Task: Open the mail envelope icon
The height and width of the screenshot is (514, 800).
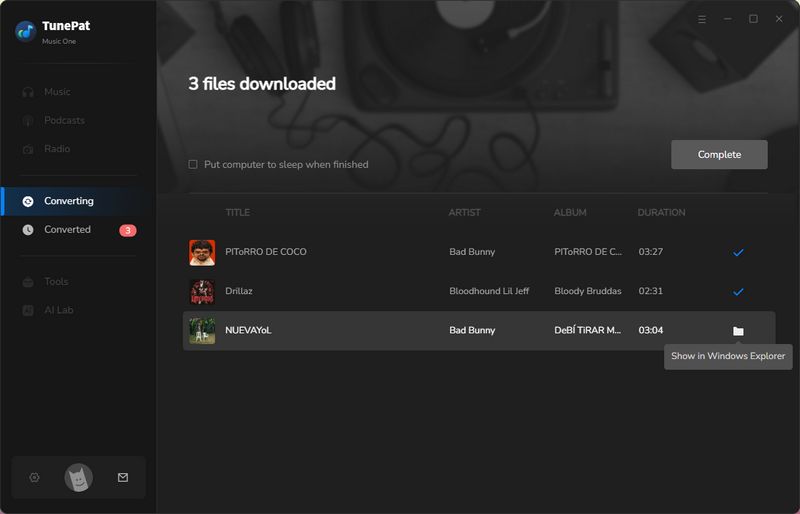Action: (x=123, y=478)
